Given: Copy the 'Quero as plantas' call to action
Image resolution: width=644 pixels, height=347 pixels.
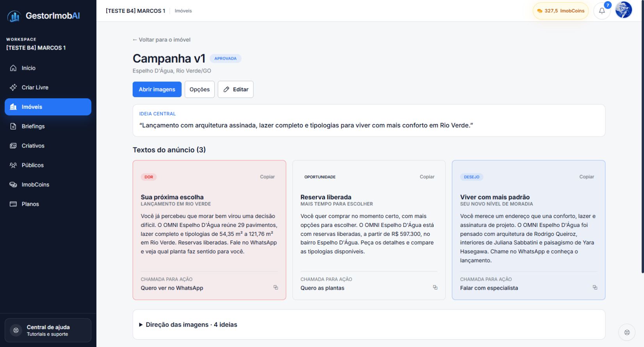Looking at the screenshot, I should click(x=435, y=287).
